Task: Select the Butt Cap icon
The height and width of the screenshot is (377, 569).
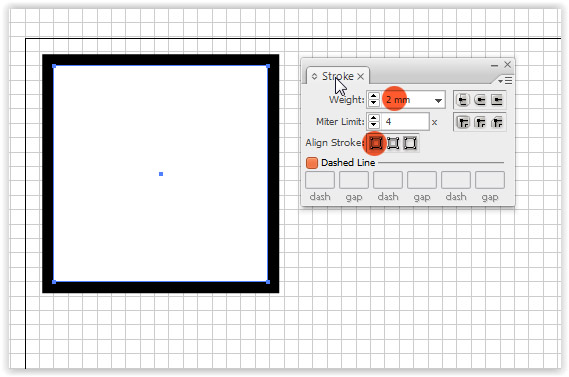Action: point(463,100)
